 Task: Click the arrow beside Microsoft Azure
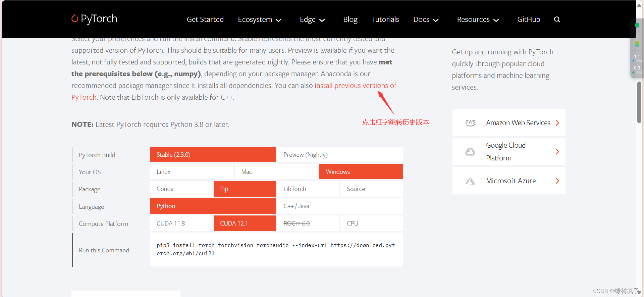point(557,181)
